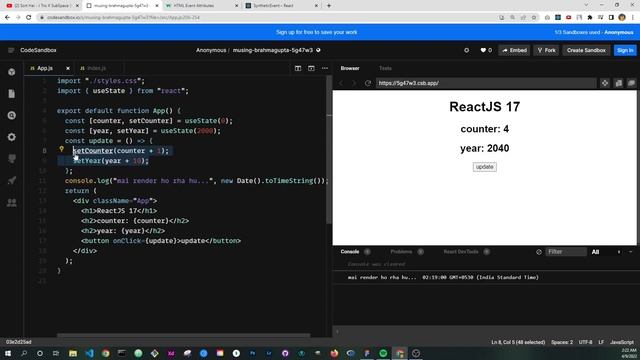This screenshot has width=640, height=360.
Task: Open the Search sidebar icon
Action: pyautogui.click(x=11, y=116)
